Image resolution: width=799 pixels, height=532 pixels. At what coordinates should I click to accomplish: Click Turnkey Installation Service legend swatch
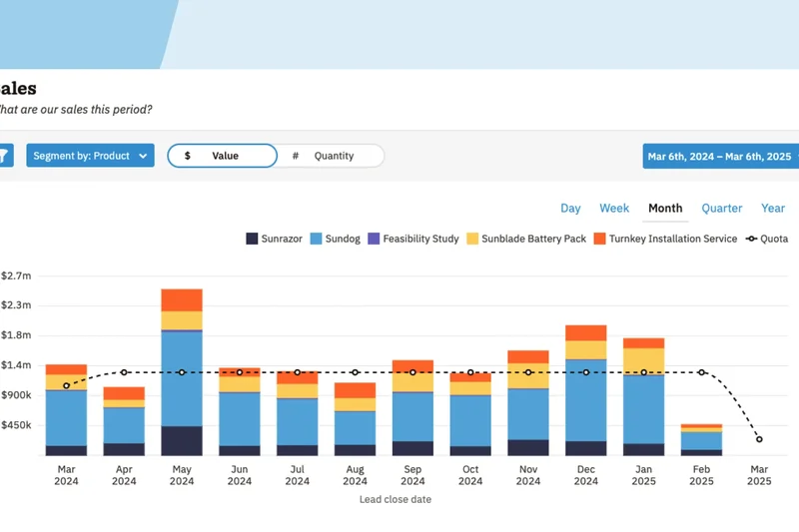pyautogui.click(x=600, y=240)
